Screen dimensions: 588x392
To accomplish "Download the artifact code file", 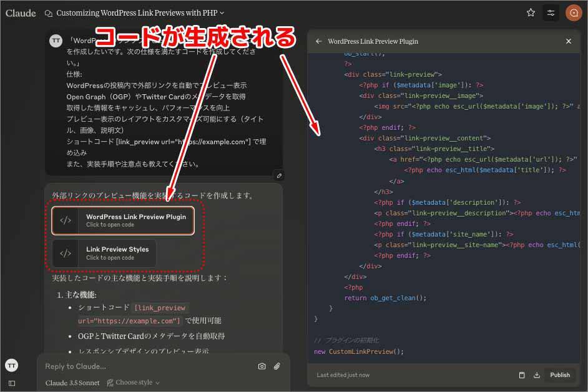I will click(536, 375).
